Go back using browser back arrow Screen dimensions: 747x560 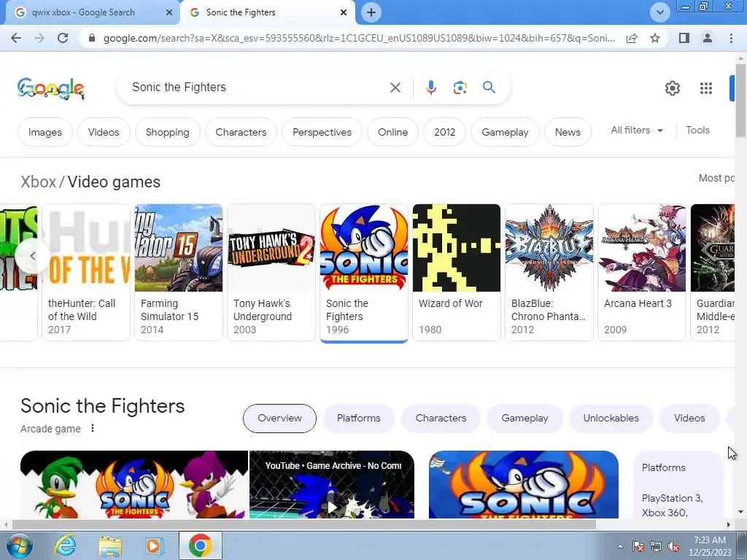click(16, 38)
